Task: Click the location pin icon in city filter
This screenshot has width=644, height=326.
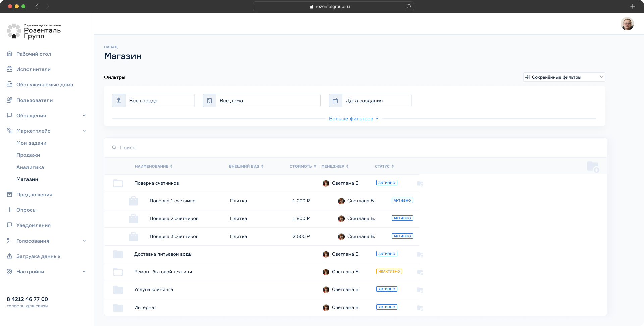Action: coord(119,101)
